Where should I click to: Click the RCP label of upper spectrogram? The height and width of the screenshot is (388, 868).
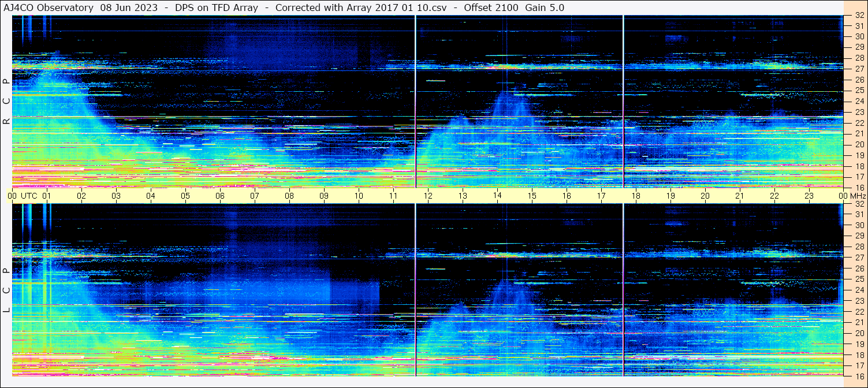tap(6, 101)
